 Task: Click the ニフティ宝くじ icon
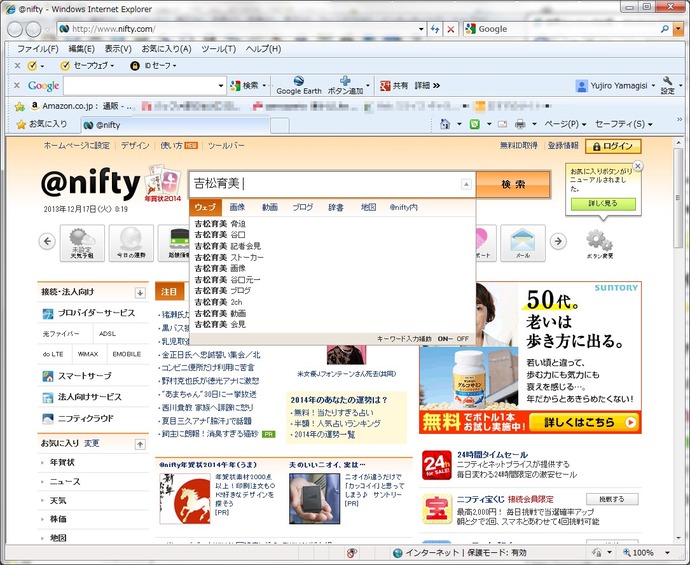pyautogui.click(x=437, y=509)
